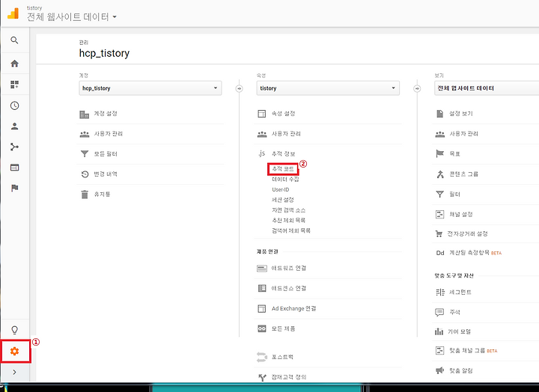The height and width of the screenshot is (392, 539).
Task: Click the trash can icon for 휴지통
Action: 85,195
